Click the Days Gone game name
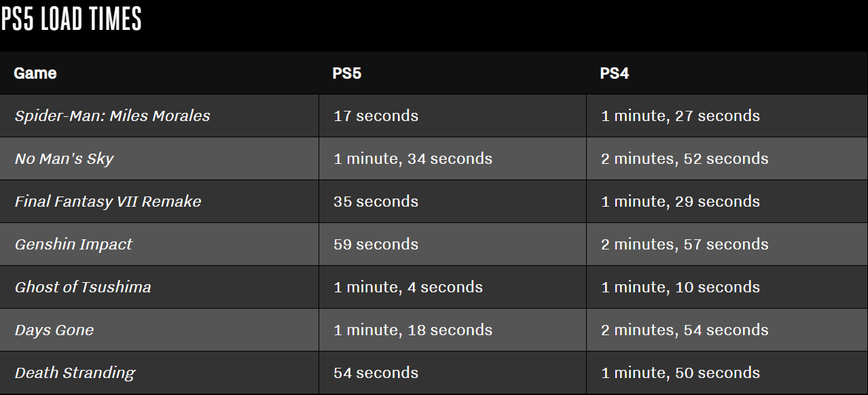The height and width of the screenshot is (395, 868). click(x=54, y=330)
